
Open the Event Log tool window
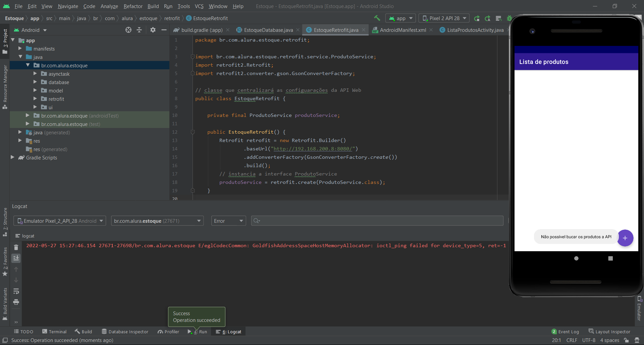coord(565,332)
